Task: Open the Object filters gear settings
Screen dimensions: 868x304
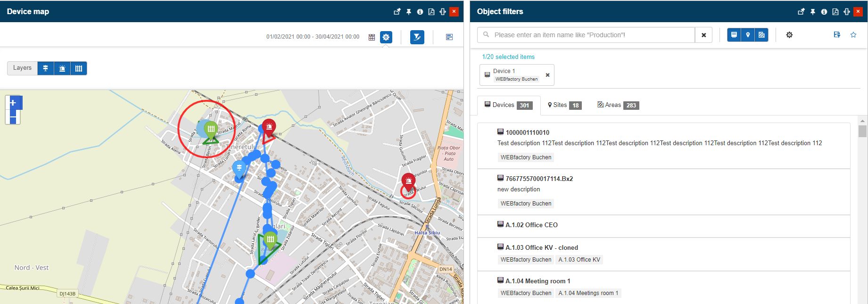Action: [789, 35]
